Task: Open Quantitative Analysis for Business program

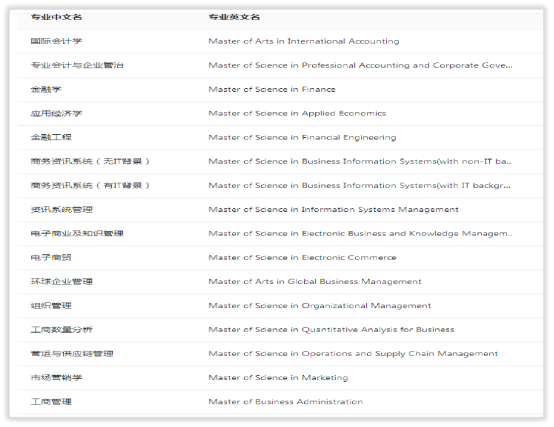Action: coord(331,330)
